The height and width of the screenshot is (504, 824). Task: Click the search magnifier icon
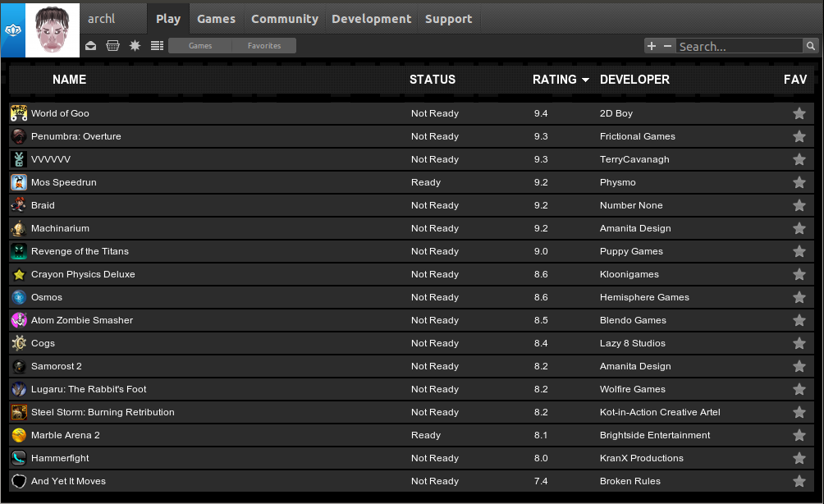pos(811,46)
